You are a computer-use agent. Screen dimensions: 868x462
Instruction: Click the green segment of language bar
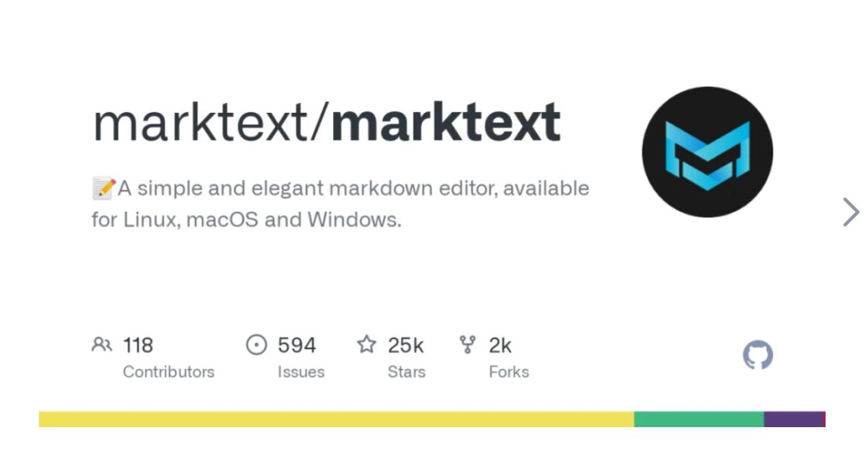pyautogui.click(x=698, y=419)
